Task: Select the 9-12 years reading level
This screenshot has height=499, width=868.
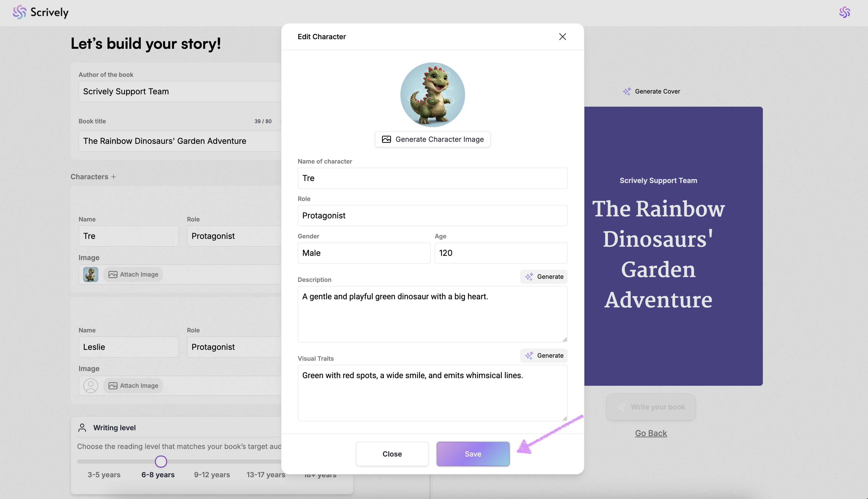Action: (212, 475)
